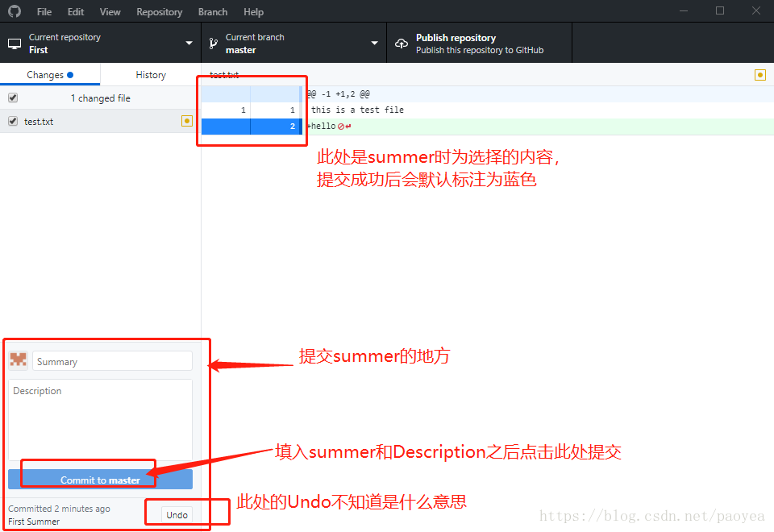Screen dimensions: 774x532
Task: Click the cloud upload Publish repository icon
Action: click(402, 44)
